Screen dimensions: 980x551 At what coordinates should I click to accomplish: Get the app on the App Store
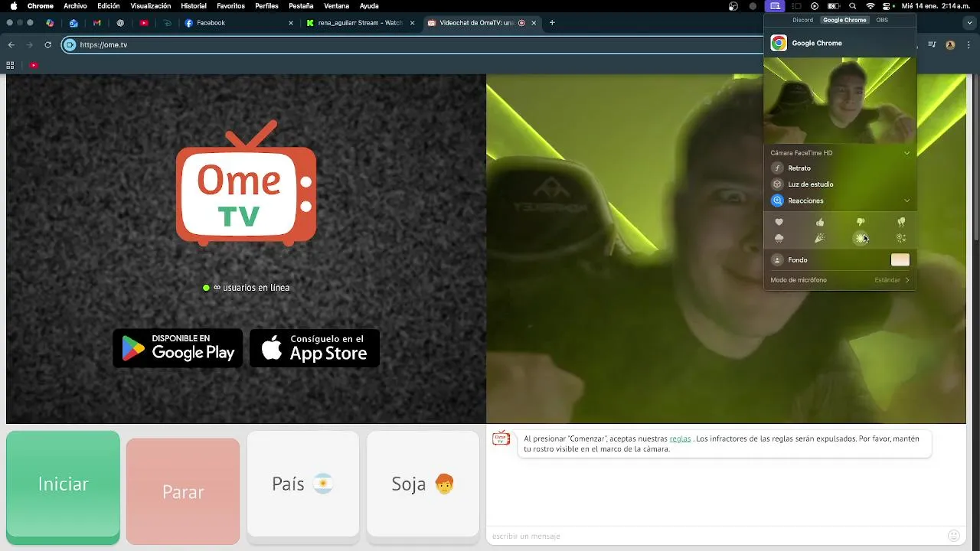pyautogui.click(x=315, y=348)
